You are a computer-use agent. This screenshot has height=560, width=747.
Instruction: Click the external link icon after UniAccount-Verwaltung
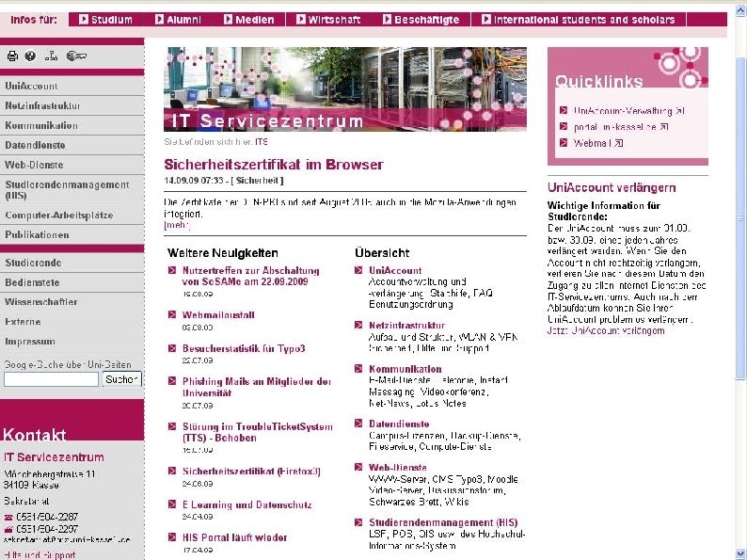point(680,111)
